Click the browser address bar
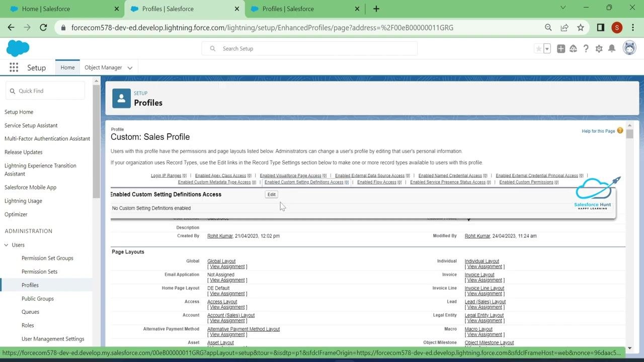This screenshot has width=644, height=362. coord(302,28)
